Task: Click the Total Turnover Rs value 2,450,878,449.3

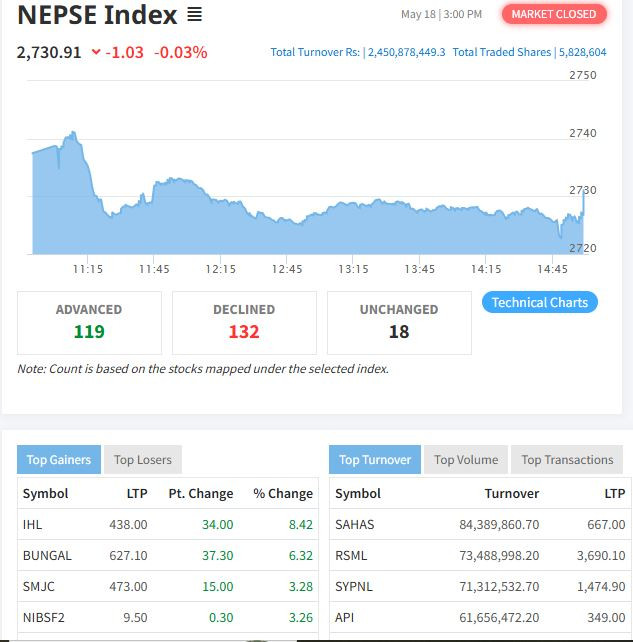Action: pos(406,52)
